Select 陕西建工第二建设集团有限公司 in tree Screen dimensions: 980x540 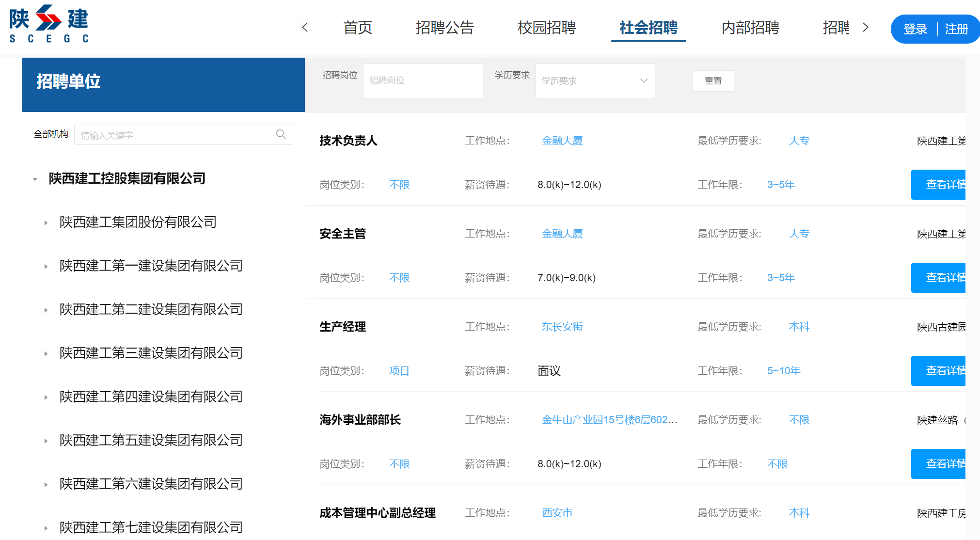point(151,309)
